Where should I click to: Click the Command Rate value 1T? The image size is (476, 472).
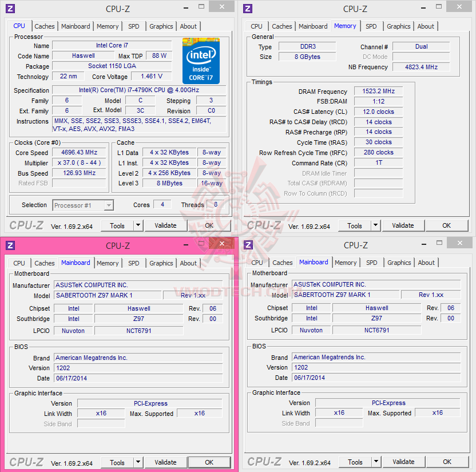click(379, 162)
